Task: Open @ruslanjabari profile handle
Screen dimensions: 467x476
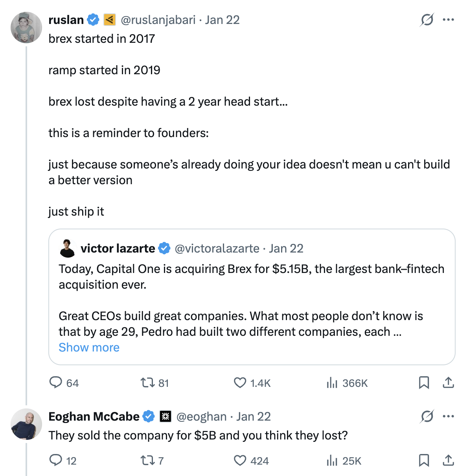Action: tap(158, 20)
